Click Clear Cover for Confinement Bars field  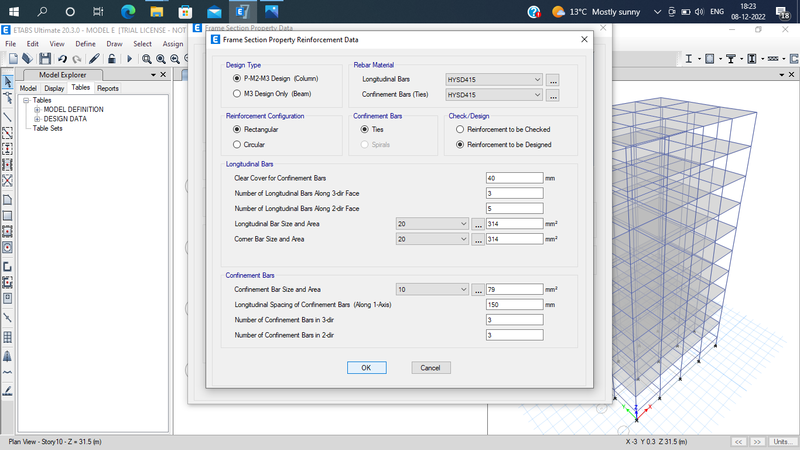(514, 178)
